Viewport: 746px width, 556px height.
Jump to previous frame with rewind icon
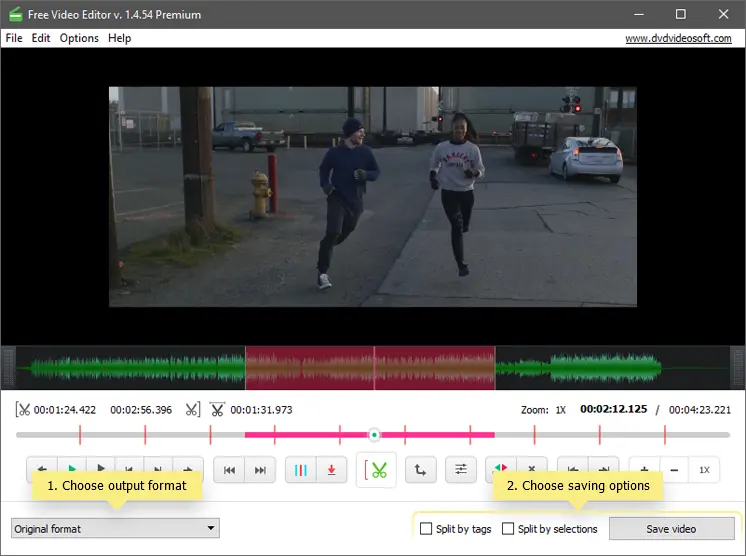point(229,469)
